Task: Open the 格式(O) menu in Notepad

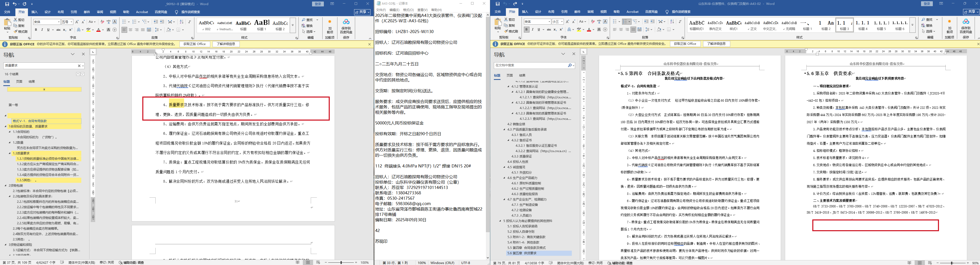Action: pos(408,10)
